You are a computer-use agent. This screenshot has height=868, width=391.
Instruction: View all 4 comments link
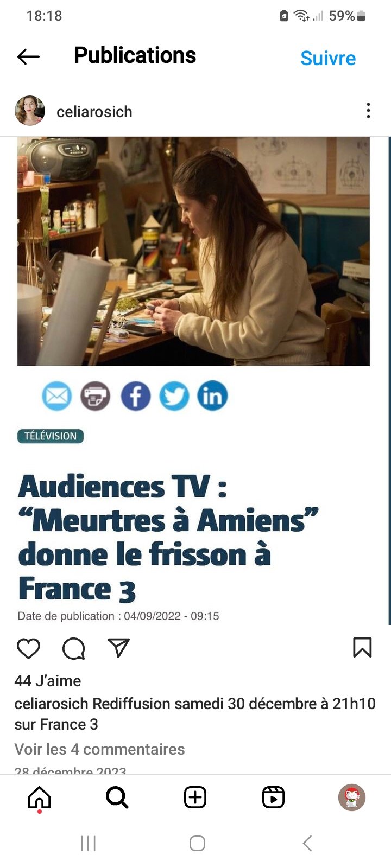[x=99, y=749]
